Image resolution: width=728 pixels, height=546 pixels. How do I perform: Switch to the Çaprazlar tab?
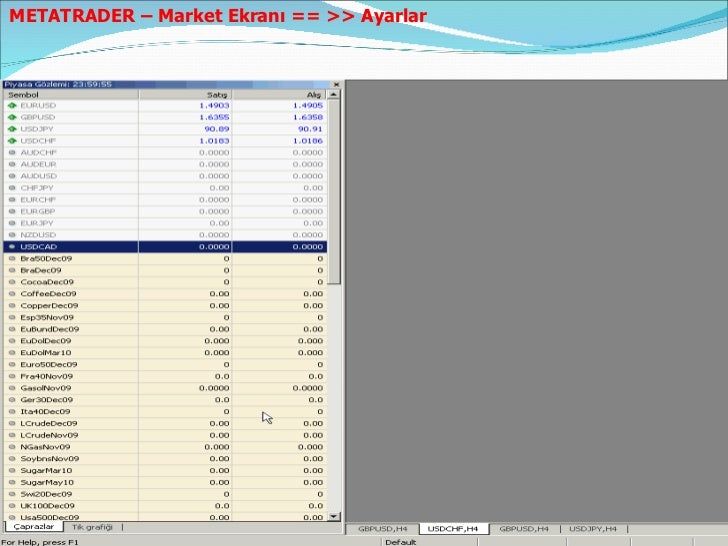33,526
